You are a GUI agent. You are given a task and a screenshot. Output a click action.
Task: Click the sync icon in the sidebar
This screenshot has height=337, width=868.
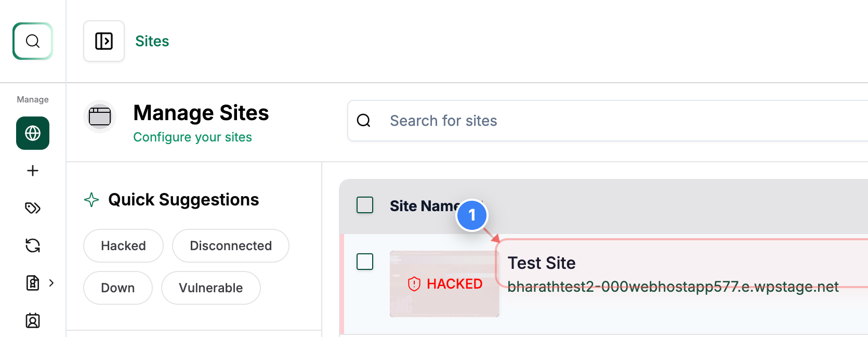pyautogui.click(x=32, y=245)
